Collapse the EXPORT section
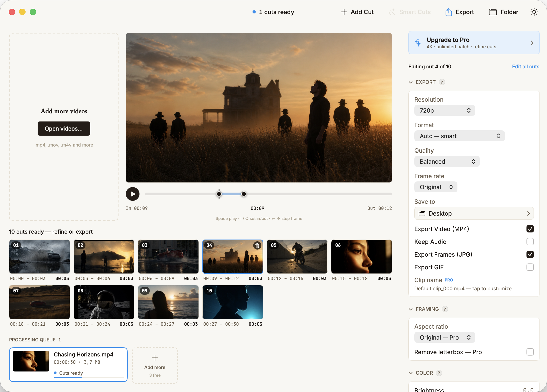The height and width of the screenshot is (392, 547). 410,82
